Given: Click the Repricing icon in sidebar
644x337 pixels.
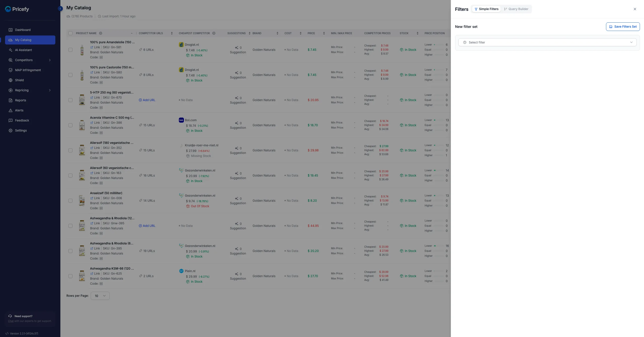Looking at the screenshot, I should [x=11, y=90].
